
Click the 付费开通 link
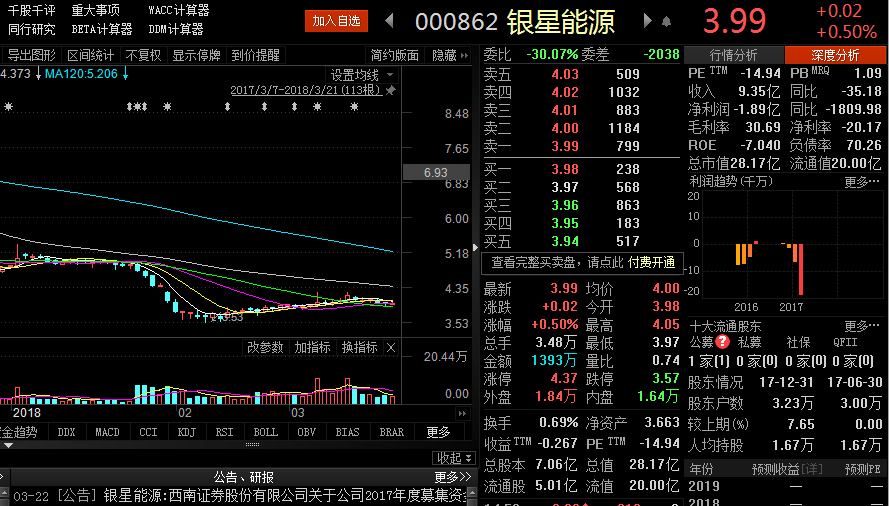point(651,263)
